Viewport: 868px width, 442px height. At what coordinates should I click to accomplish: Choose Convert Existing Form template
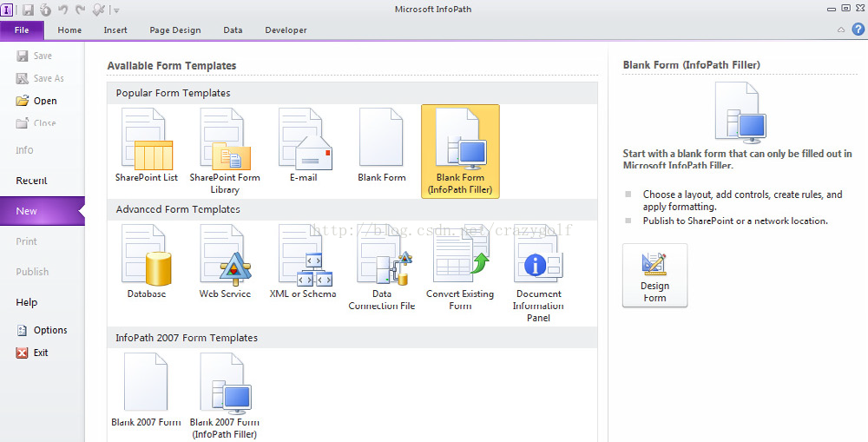pyautogui.click(x=460, y=267)
